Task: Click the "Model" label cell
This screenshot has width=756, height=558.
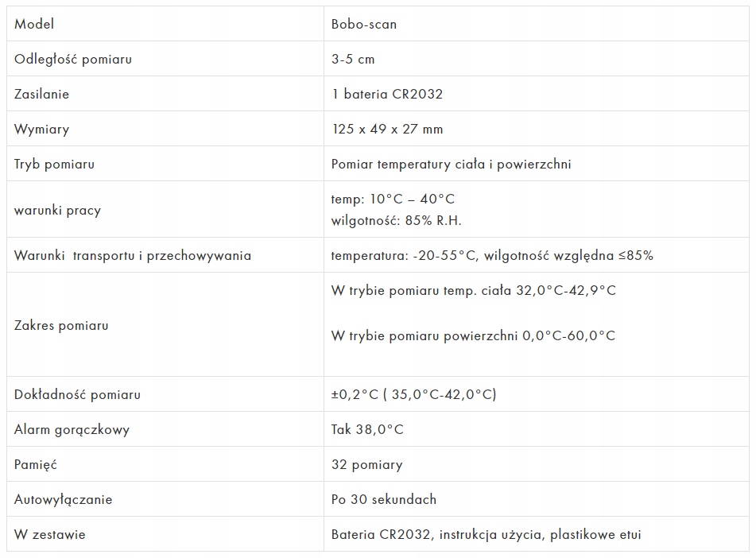Action: 34,24
